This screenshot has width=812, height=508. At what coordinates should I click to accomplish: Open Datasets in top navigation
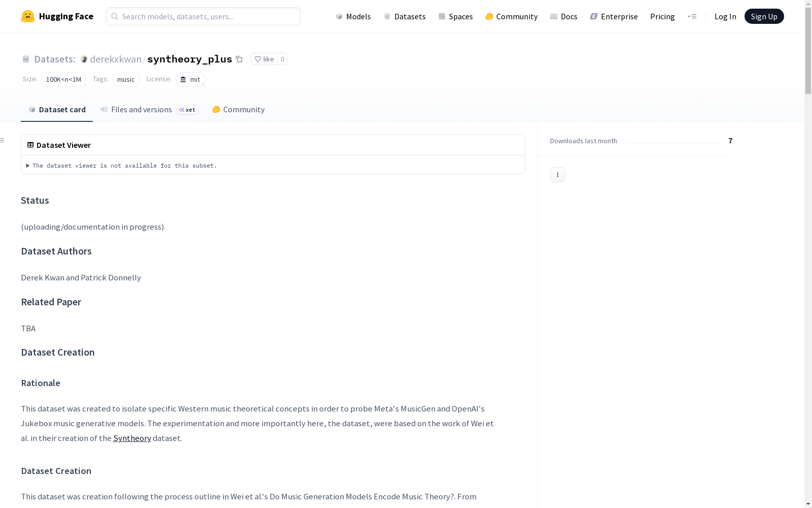coord(404,16)
